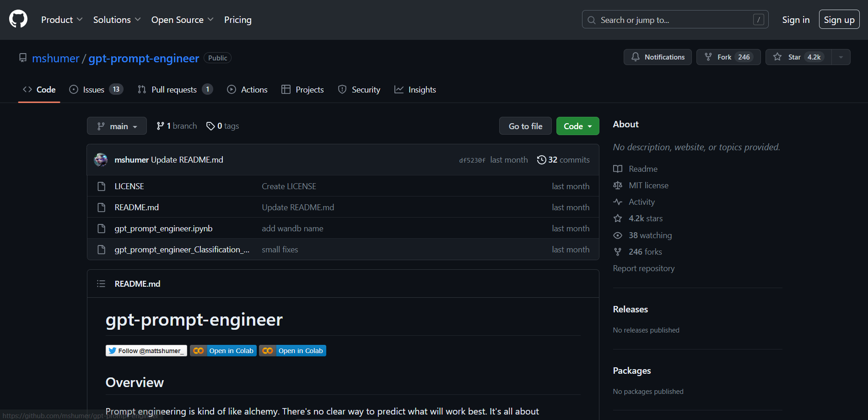Open the star lists dropdown arrow

pyautogui.click(x=841, y=57)
